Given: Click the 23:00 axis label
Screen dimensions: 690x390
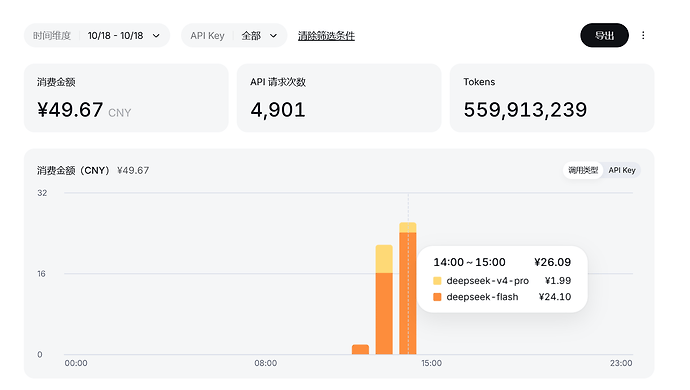Looking at the screenshot, I should (621, 363).
